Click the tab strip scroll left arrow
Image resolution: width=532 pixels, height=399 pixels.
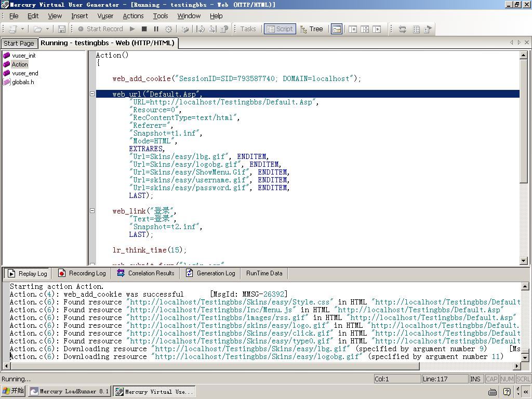[x=512, y=43]
